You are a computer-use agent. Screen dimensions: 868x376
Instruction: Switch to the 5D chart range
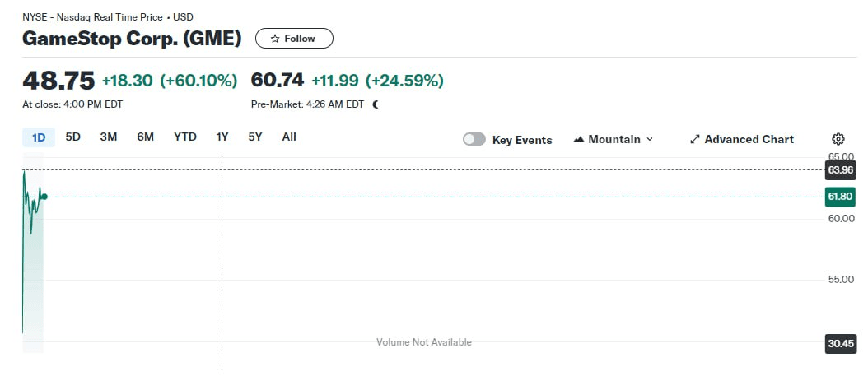click(x=73, y=137)
